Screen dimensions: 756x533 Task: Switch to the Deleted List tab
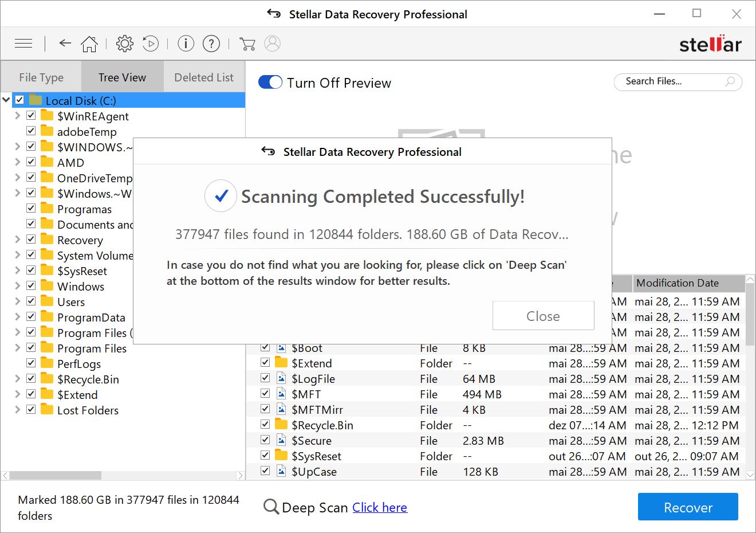click(204, 77)
